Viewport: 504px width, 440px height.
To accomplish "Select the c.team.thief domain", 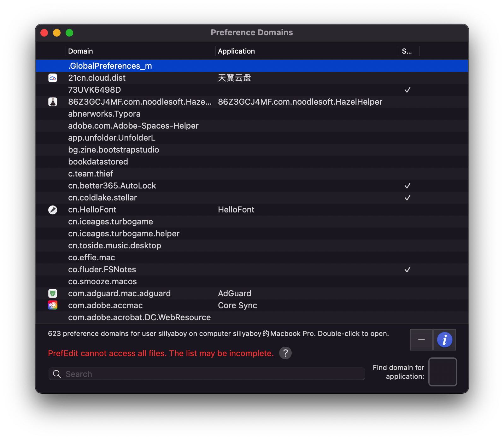I will [91, 174].
